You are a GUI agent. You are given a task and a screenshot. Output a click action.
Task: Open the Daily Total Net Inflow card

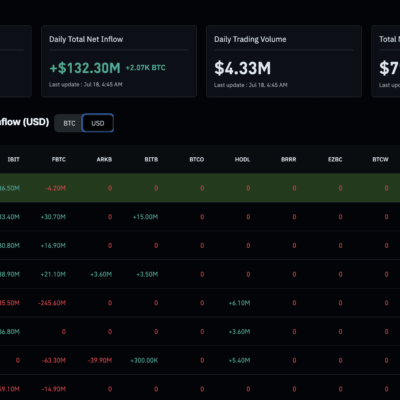pos(119,61)
